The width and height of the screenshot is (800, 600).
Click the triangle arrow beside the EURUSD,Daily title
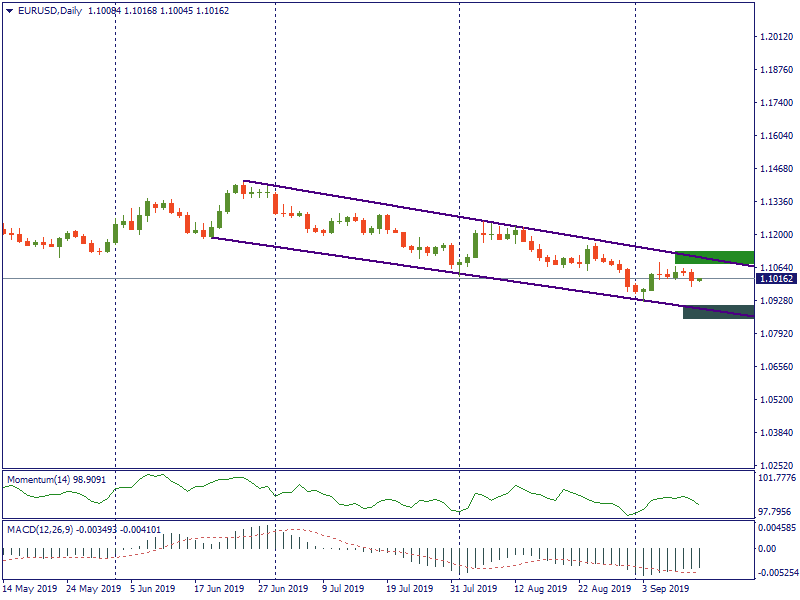click(x=9, y=11)
